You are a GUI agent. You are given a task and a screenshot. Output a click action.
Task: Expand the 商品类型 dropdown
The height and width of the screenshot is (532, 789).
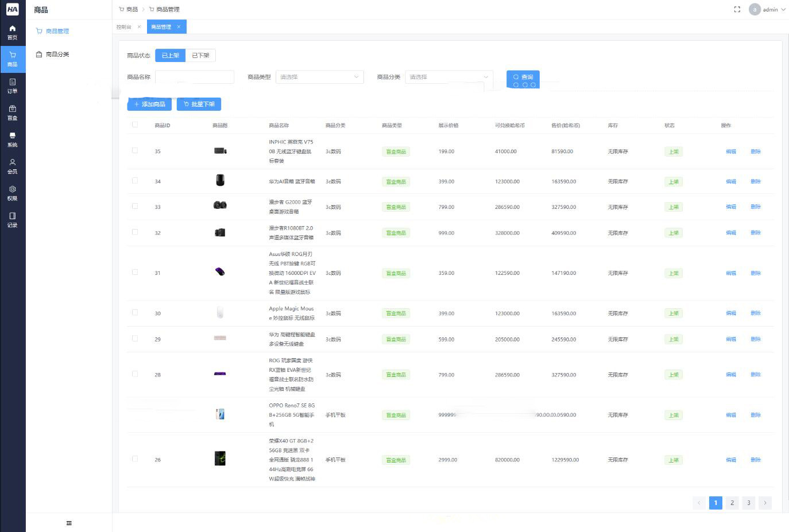point(319,77)
